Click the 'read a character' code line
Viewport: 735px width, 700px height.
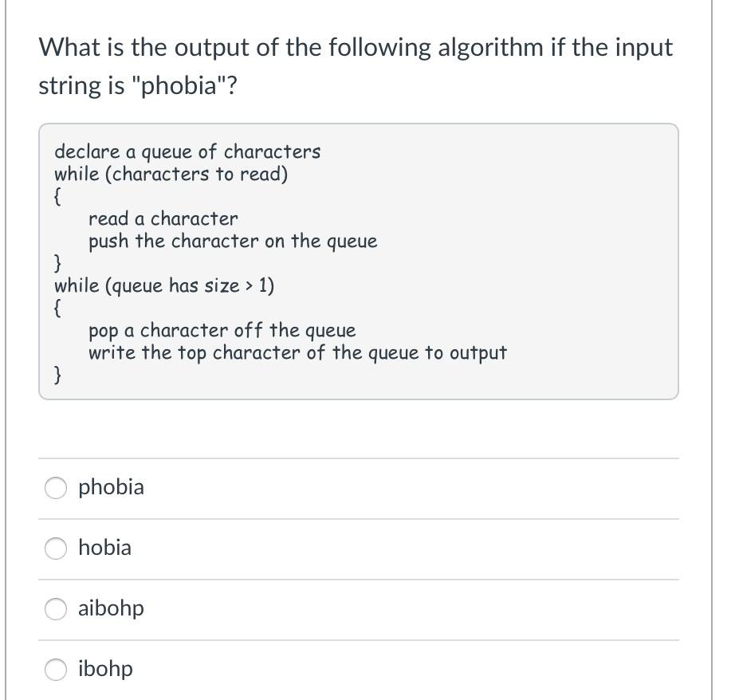pyautogui.click(x=163, y=219)
